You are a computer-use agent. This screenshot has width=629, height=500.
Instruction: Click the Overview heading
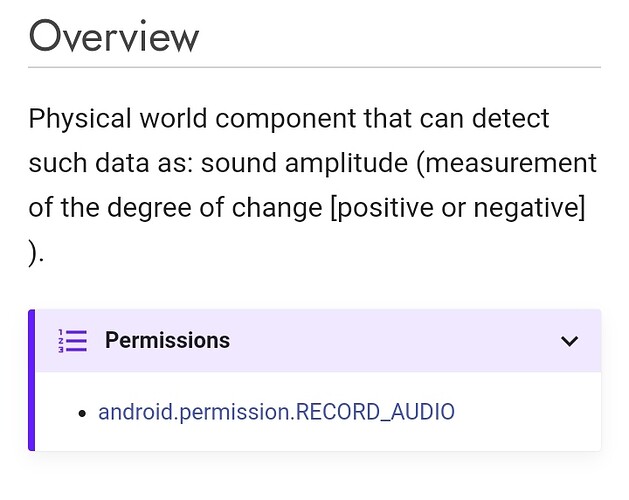[x=114, y=36]
